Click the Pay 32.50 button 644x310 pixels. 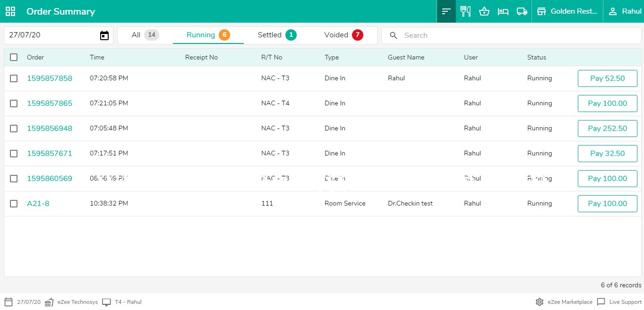[x=608, y=154]
